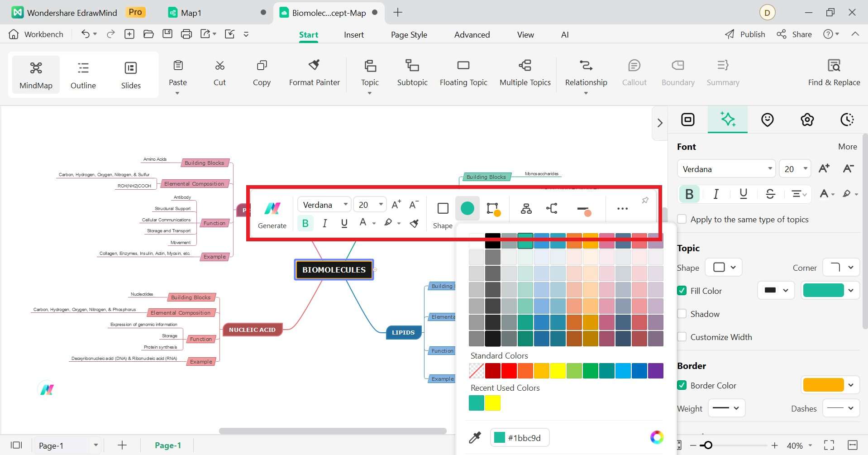The width and height of the screenshot is (868, 455).
Task: Switch to Outline view
Action: coord(83,75)
